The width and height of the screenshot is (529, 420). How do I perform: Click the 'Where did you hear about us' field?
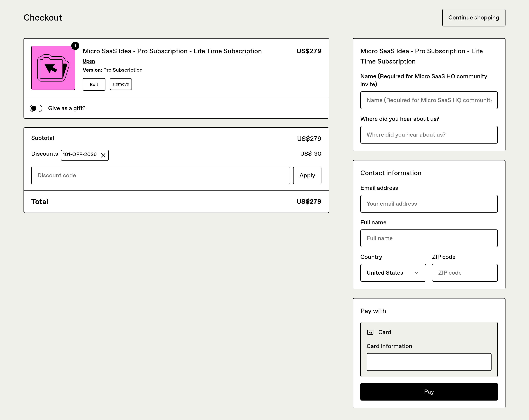(429, 135)
